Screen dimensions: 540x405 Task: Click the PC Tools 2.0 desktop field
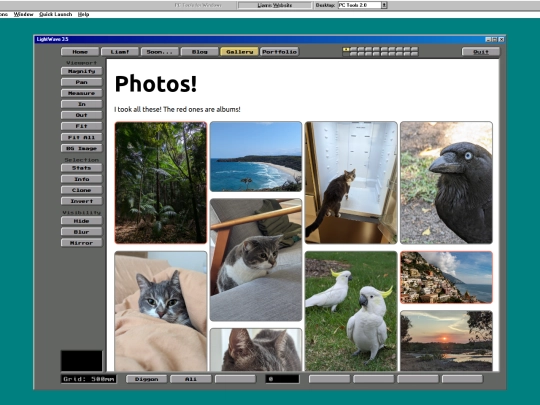tap(360, 5)
